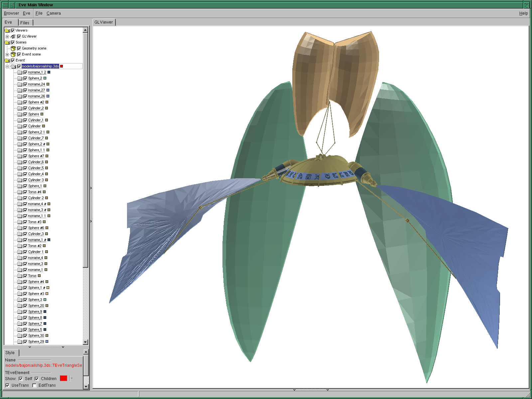Screen dimensions: 532x399
Task: Select the Cylinder,7 tree entry
Action: coord(36,138)
